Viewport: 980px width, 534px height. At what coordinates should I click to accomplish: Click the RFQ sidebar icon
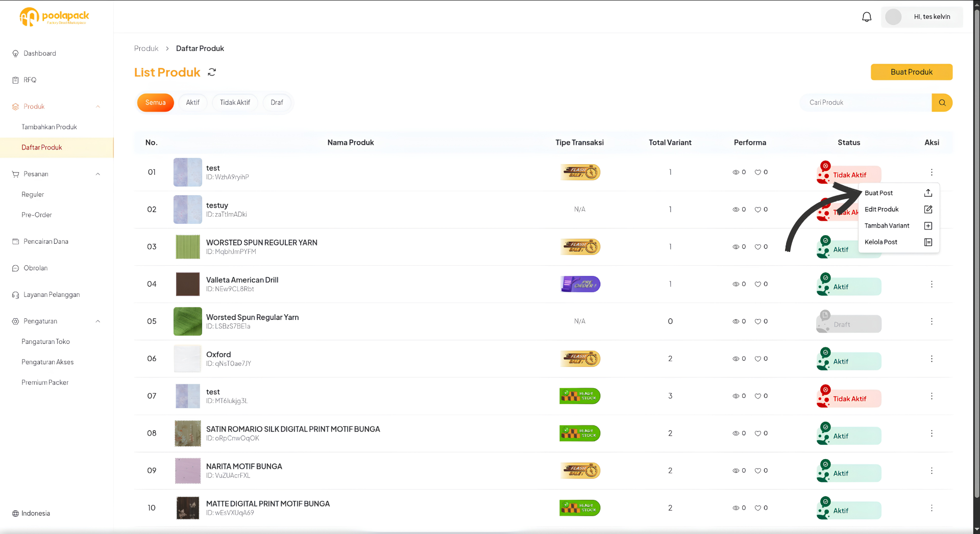[x=15, y=80]
